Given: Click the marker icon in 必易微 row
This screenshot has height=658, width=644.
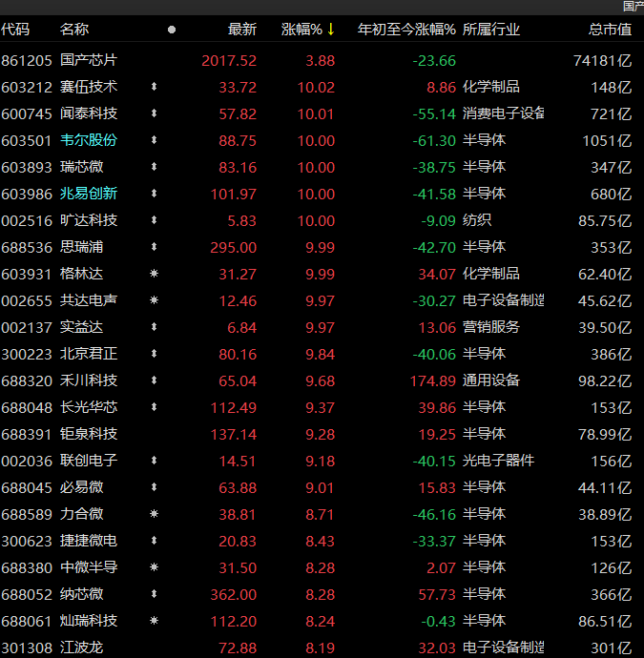Looking at the screenshot, I should pos(154,487).
